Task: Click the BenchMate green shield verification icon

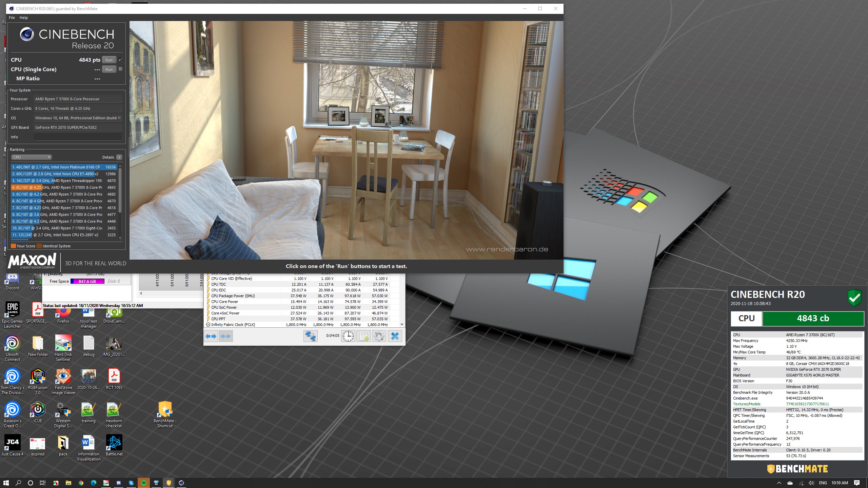Action: click(x=854, y=298)
